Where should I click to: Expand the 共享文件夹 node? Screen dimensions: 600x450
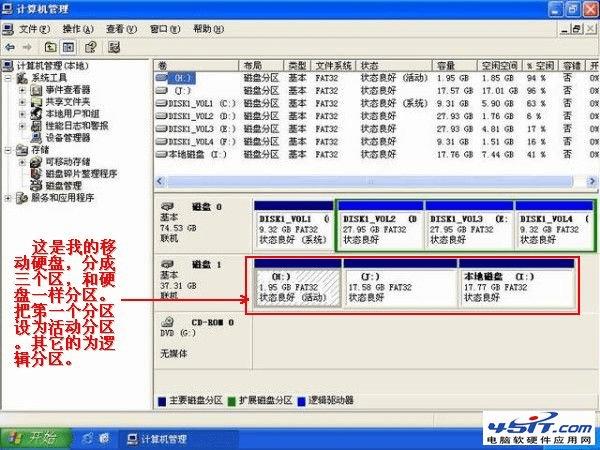pos(23,102)
